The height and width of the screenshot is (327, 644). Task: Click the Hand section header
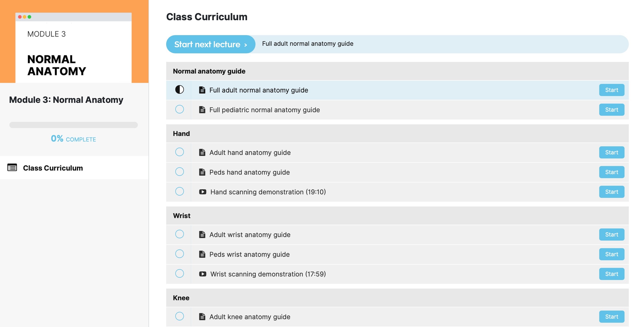coord(181,134)
